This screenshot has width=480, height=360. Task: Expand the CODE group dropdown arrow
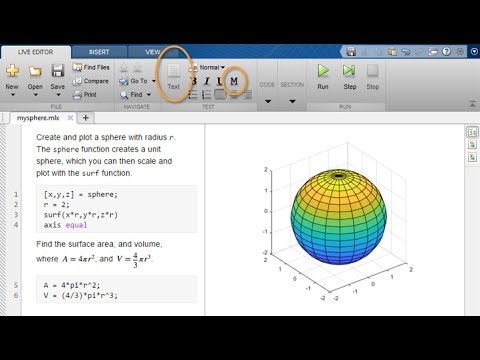(268, 101)
